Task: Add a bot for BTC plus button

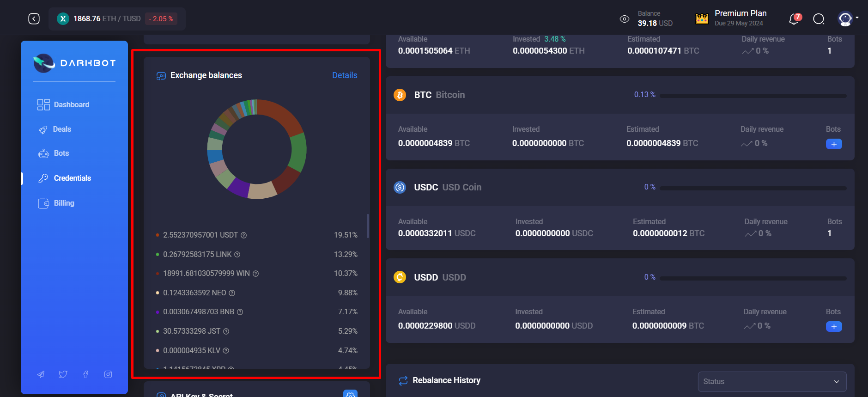Action: (x=834, y=144)
